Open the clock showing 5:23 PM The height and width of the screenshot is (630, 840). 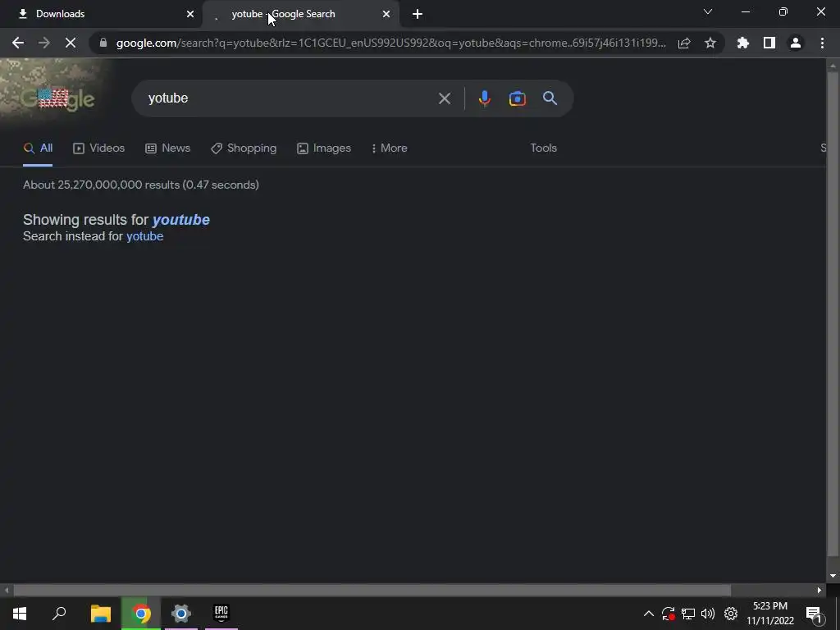[x=770, y=614]
